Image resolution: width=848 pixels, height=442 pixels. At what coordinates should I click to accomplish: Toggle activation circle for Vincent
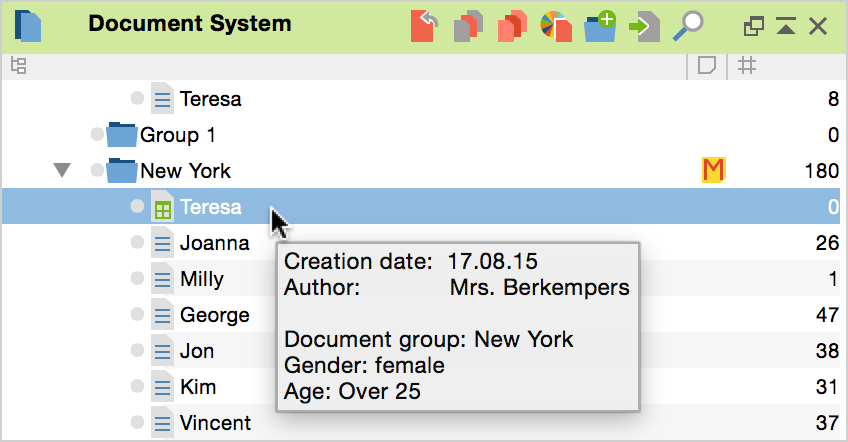137,422
